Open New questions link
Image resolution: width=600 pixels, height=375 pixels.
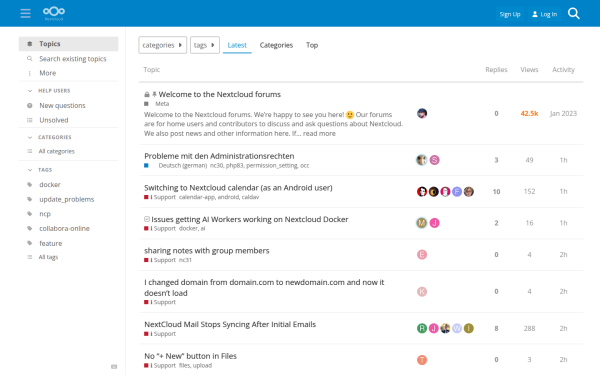pyautogui.click(x=68, y=106)
